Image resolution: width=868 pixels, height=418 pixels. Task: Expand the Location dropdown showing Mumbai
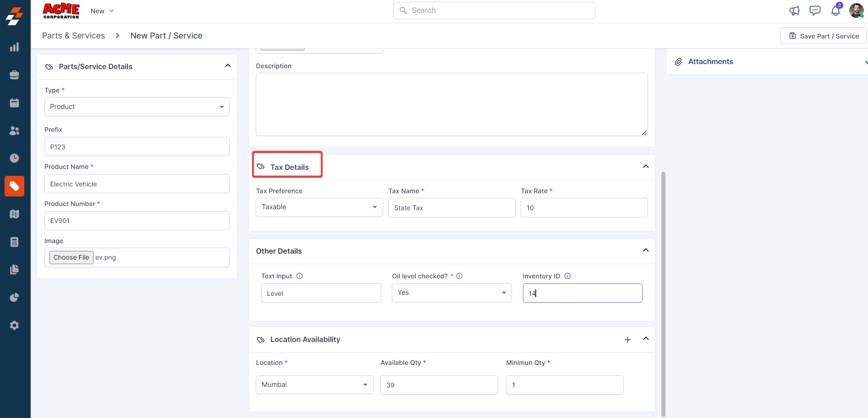314,385
